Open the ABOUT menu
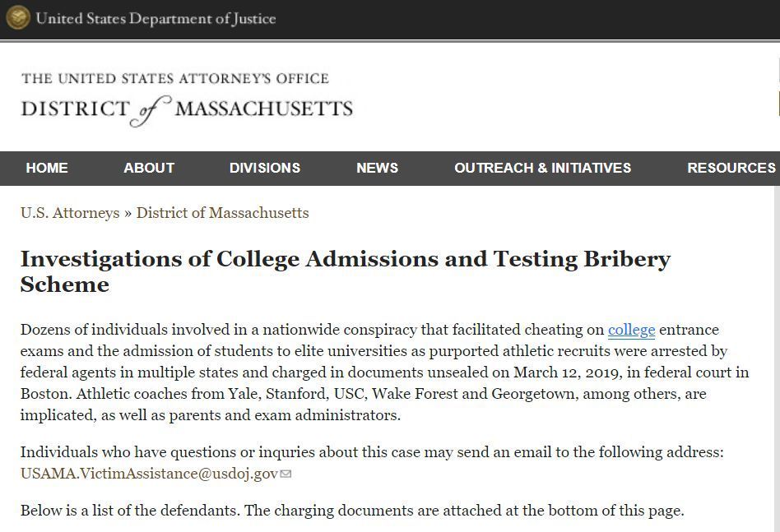The width and height of the screenshot is (780, 532). (x=149, y=168)
